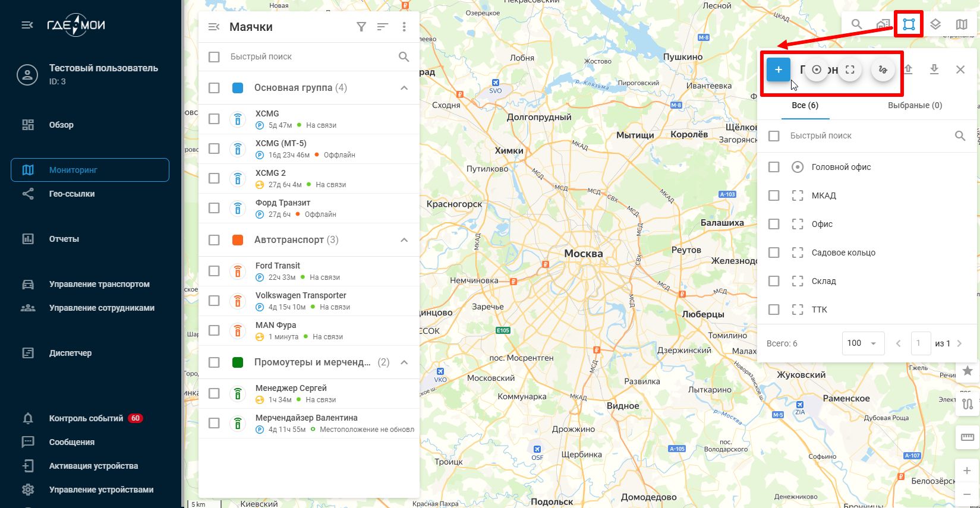Check the XCMG 2 tracker checkbox
Viewport: 980px width, 508px height.
(x=214, y=178)
